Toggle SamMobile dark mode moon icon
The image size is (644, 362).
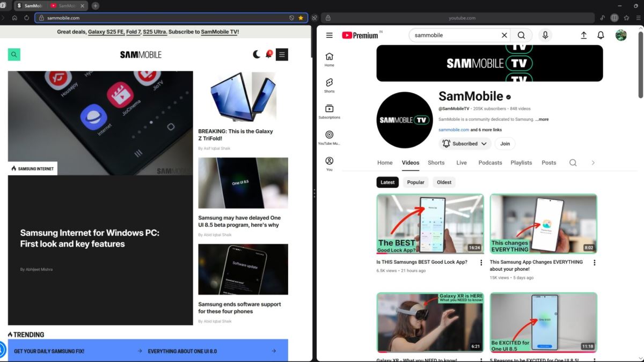click(x=257, y=54)
